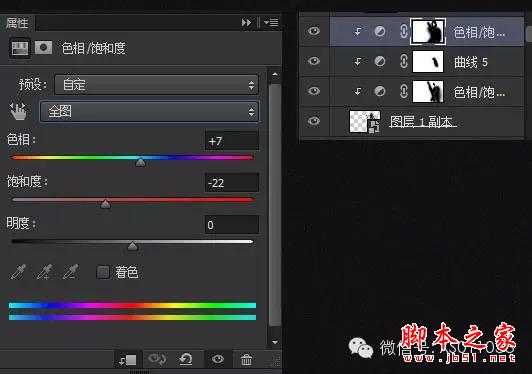The image size is (532, 374).
Task: Select the 曲线 5 layer name
Action: coord(471,62)
